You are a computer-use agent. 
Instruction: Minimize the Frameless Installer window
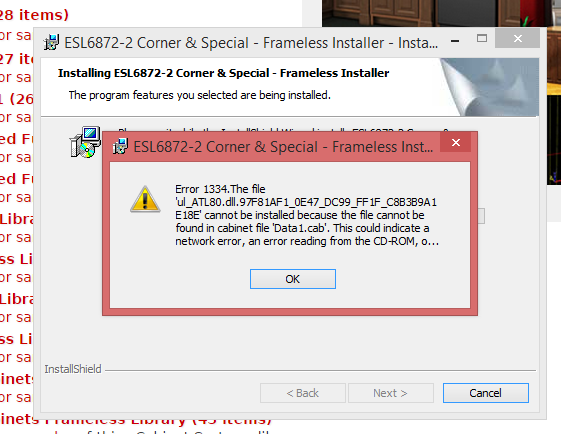tap(455, 41)
